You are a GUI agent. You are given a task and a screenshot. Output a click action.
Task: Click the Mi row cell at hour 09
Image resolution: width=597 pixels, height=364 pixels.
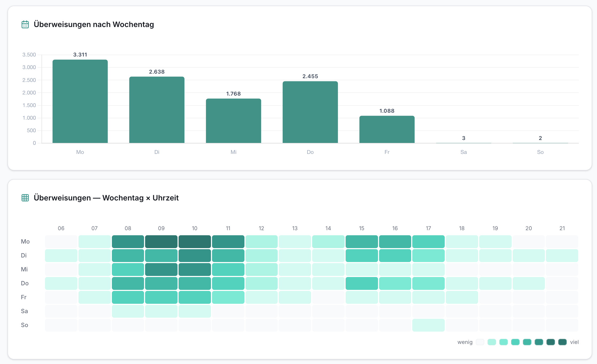(161, 270)
